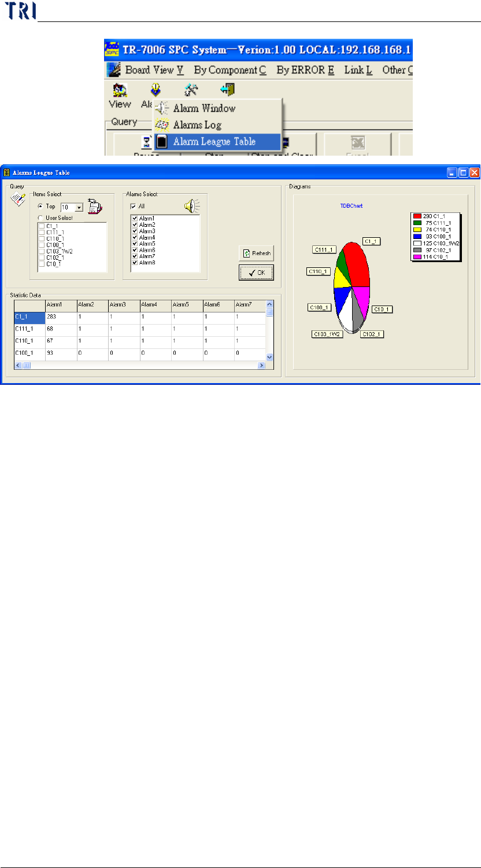Toggle the Alarm1 checkbox

[x=135, y=218]
